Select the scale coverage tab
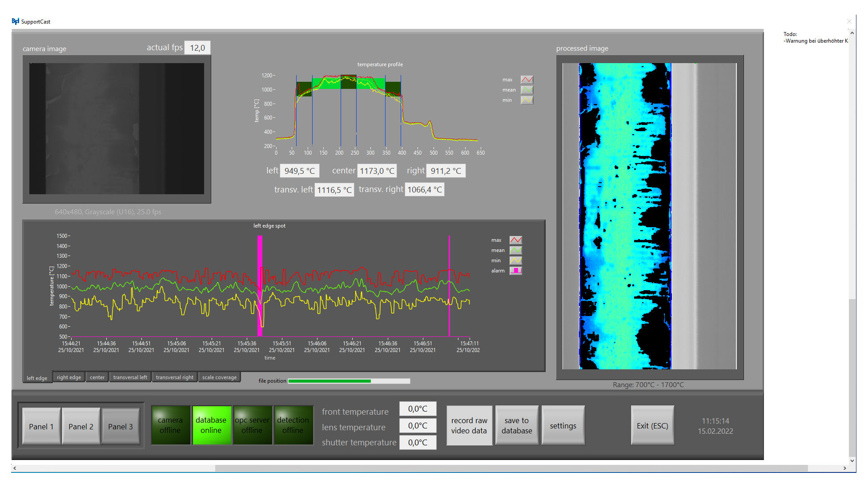 coord(219,377)
